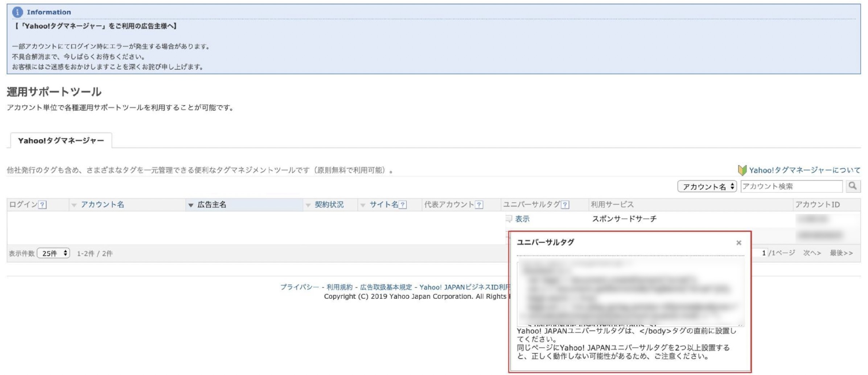Jump to 最後>> last page

click(841, 253)
